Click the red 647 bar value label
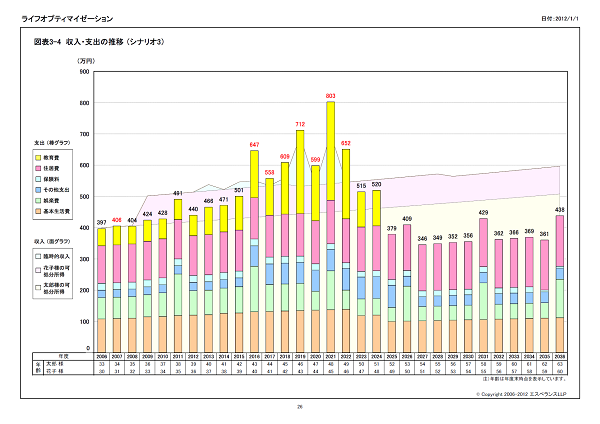This screenshot has width=600, height=424. tap(254, 144)
